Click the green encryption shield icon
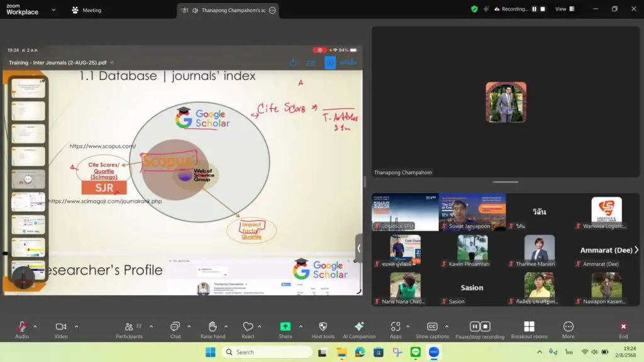Viewport: 644px width, 362px height. coord(474,9)
